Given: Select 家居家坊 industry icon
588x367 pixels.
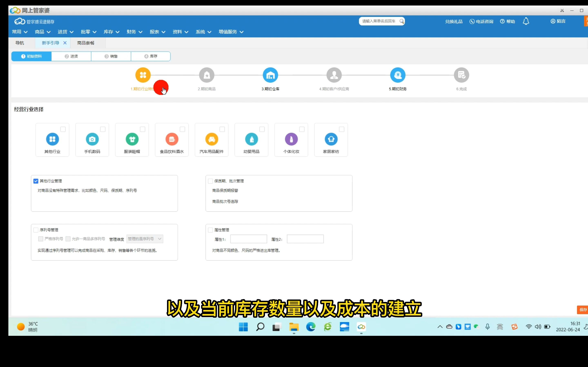Looking at the screenshot, I should point(331,139).
